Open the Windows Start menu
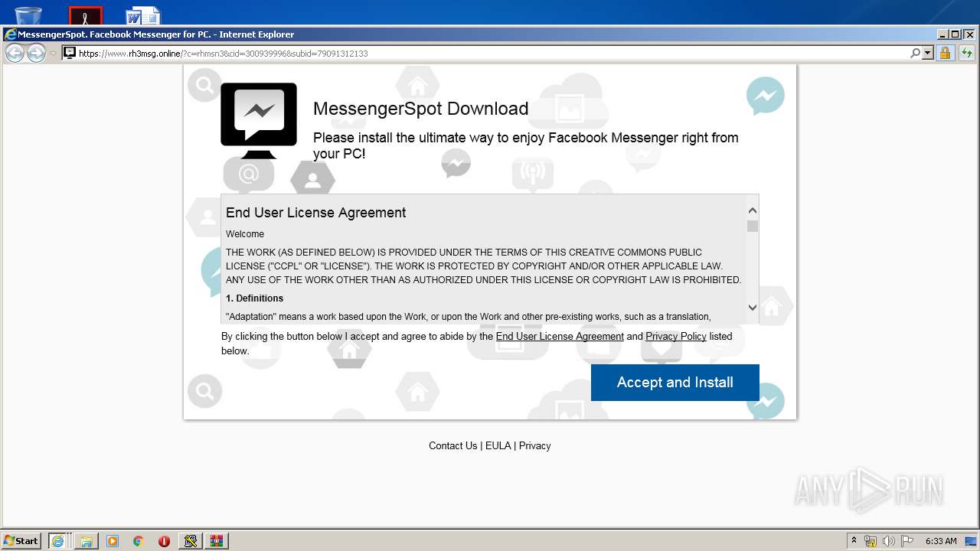 click(21, 540)
